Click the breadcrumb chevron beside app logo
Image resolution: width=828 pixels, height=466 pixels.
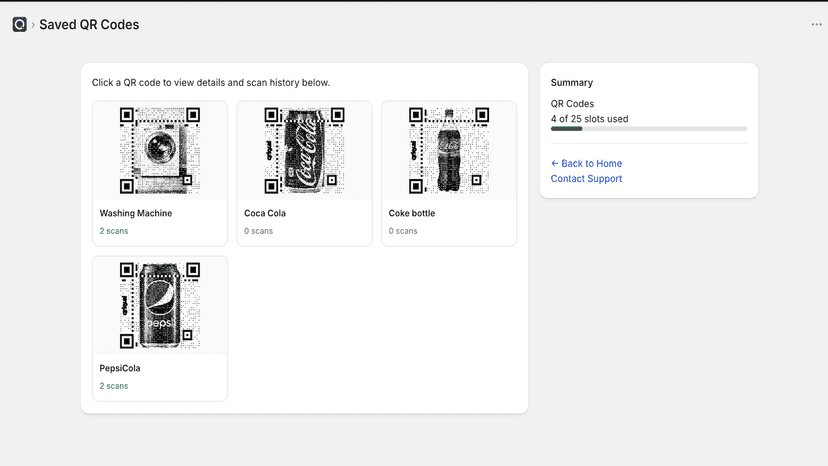tap(33, 25)
